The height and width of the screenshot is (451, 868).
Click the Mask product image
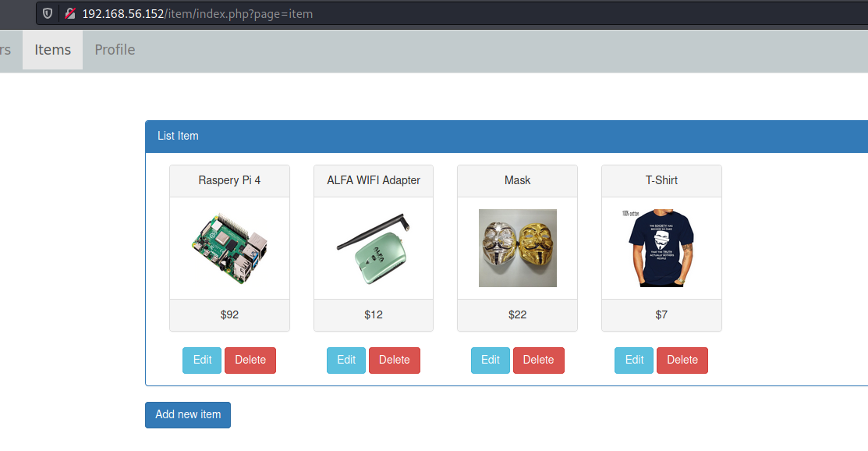(x=517, y=248)
